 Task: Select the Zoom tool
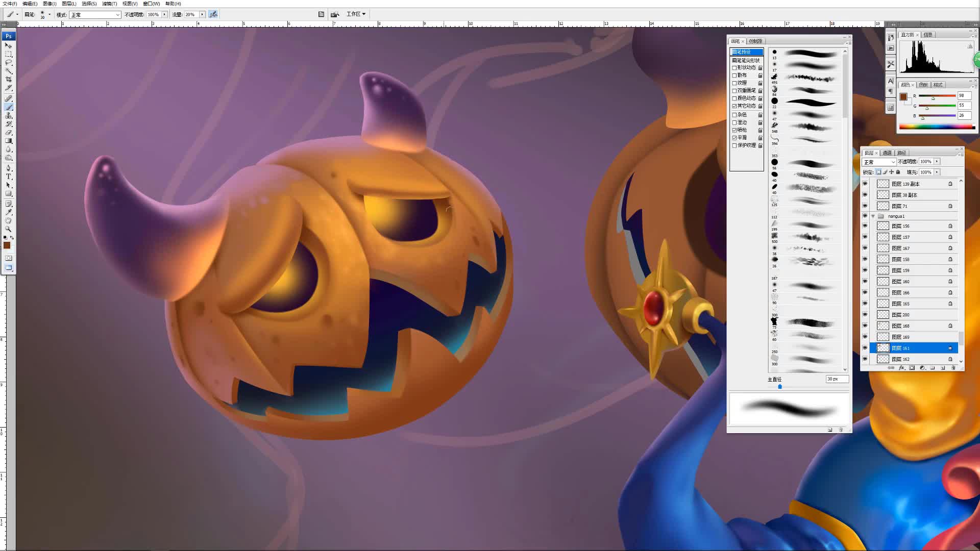pyautogui.click(x=8, y=229)
